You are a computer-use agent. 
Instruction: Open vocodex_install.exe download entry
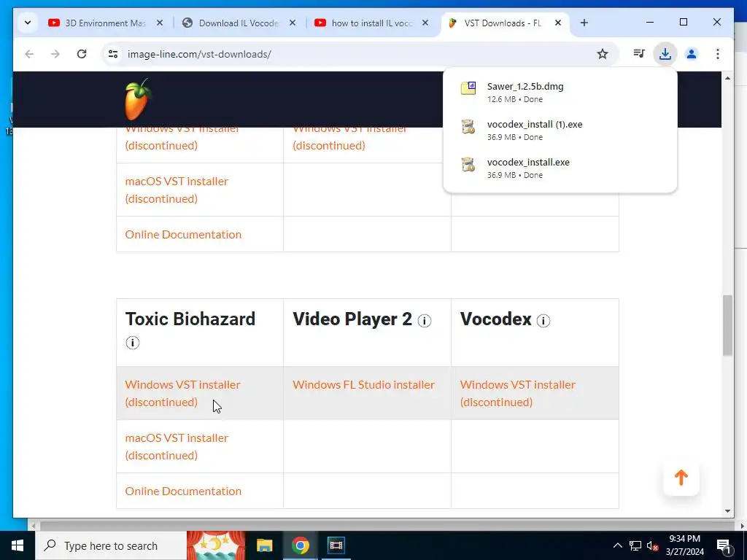[560, 168]
